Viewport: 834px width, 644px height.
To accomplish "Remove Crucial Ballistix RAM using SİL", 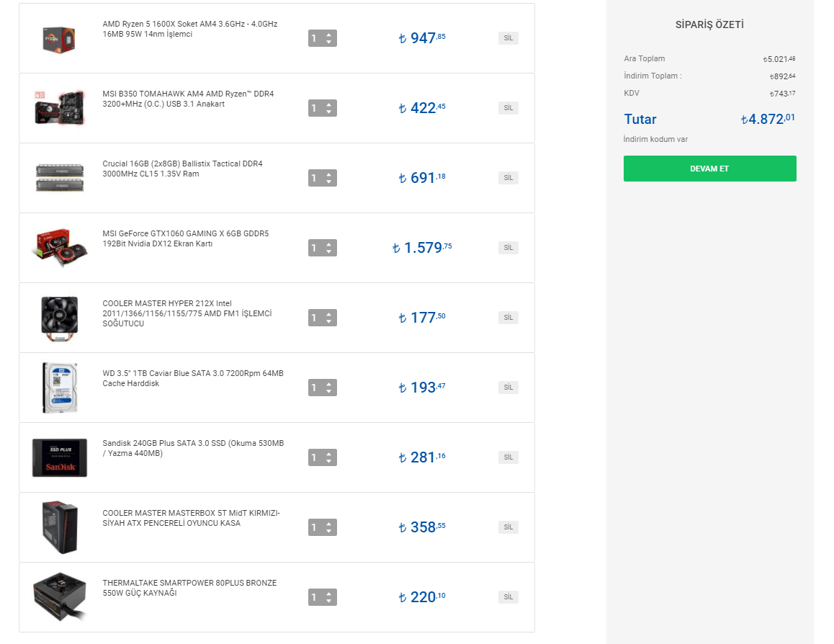I will 508,178.
